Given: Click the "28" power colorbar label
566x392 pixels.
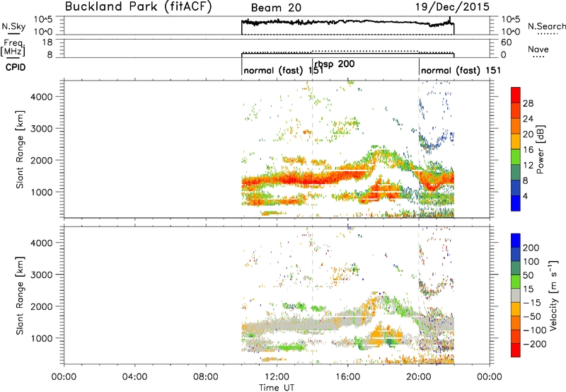Looking at the screenshot, I should pos(528,103).
